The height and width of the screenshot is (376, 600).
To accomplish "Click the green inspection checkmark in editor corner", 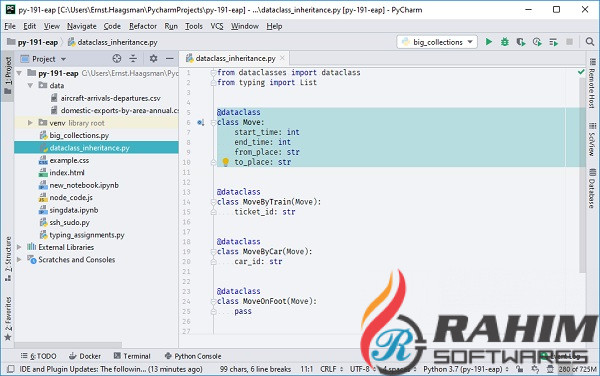I will pos(581,72).
